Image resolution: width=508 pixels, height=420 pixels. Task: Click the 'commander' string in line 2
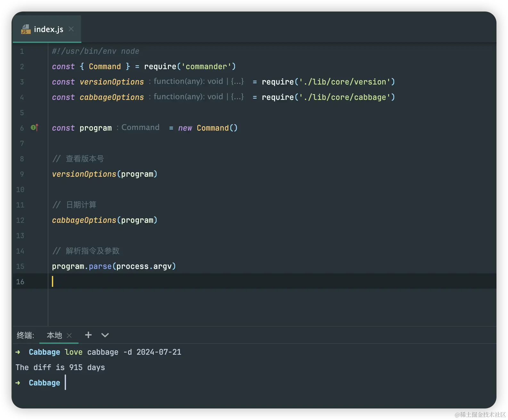(x=206, y=67)
